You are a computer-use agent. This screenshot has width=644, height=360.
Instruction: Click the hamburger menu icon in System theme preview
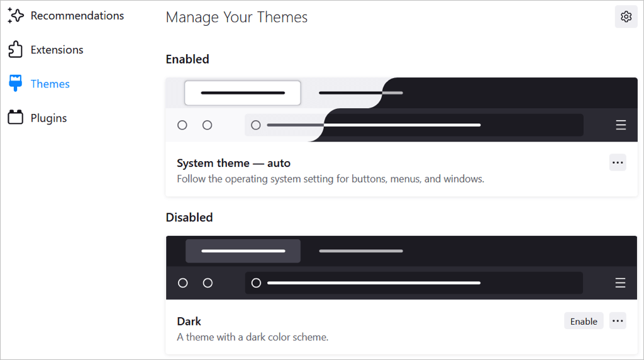point(620,125)
